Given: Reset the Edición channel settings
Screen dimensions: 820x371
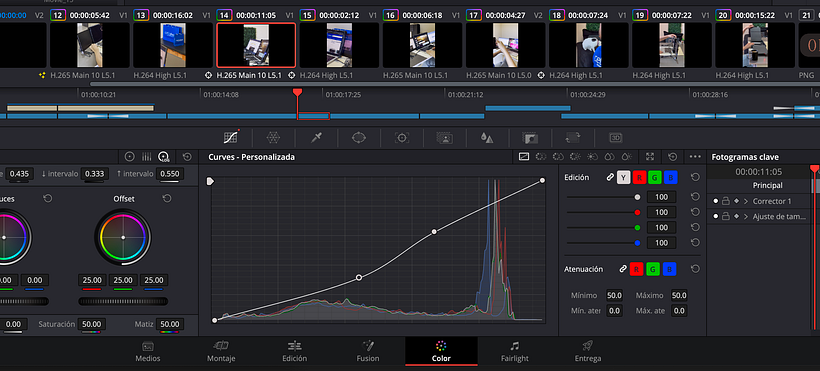Looking at the screenshot, I should 695,177.
